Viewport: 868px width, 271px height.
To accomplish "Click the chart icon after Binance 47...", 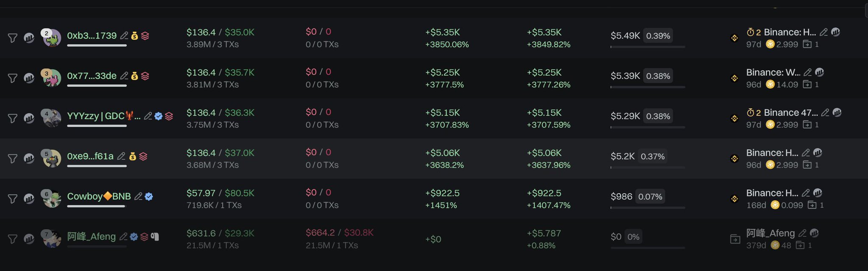I will point(837,112).
